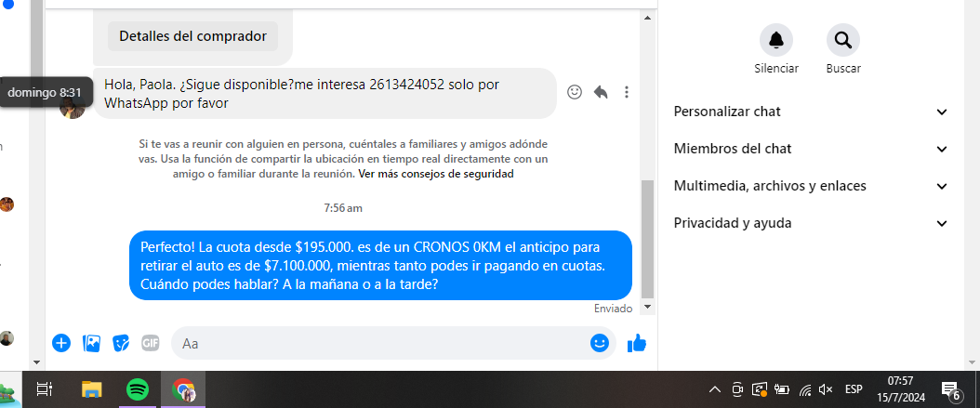This screenshot has width=980, height=408.
Task: Expand Privacidad y ayuda section
Action: [x=811, y=223]
